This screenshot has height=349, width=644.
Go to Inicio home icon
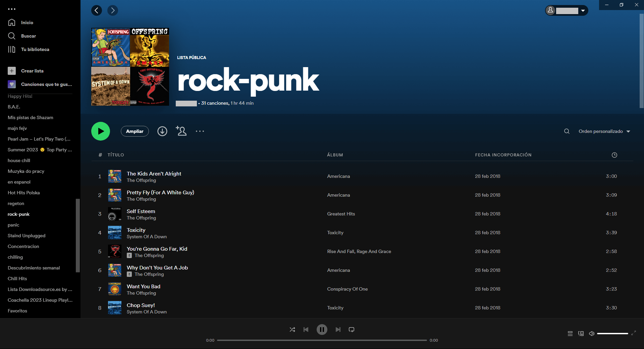pos(12,22)
